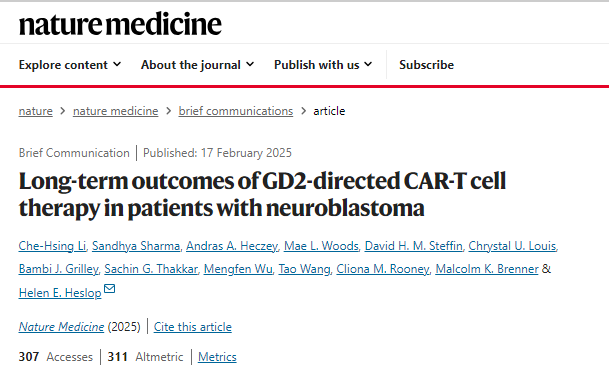This screenshot has width=609, height=379.
Task: Click author Malcolm K. Brenner's name
Action: (487, 269)
